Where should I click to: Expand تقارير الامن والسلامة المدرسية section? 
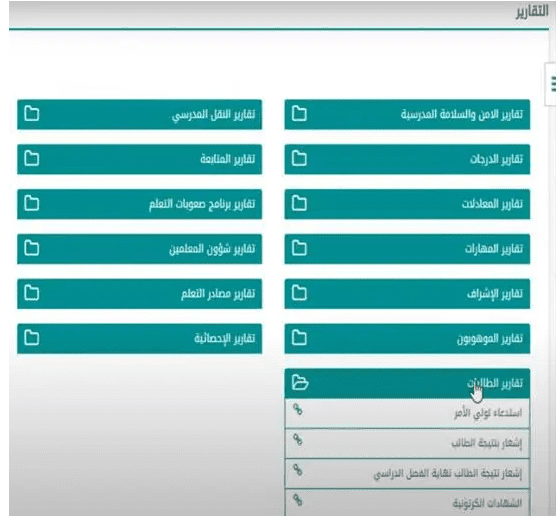[x=407, y=114]
